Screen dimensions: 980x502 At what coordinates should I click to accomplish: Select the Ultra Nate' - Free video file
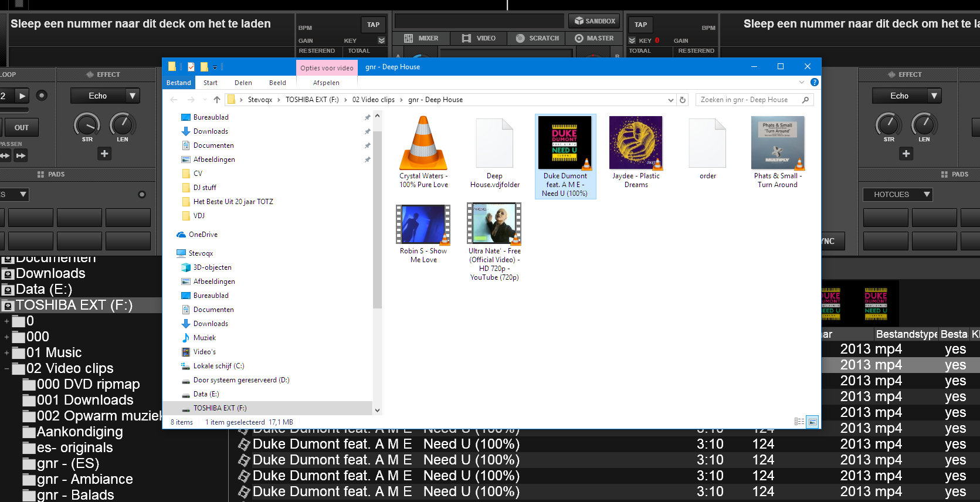(x=494, y=242)
